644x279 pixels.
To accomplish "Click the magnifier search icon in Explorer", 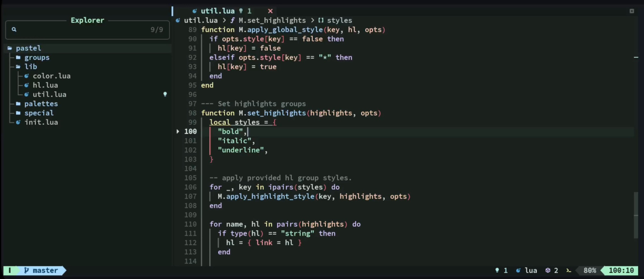I will tap(14, 29).
